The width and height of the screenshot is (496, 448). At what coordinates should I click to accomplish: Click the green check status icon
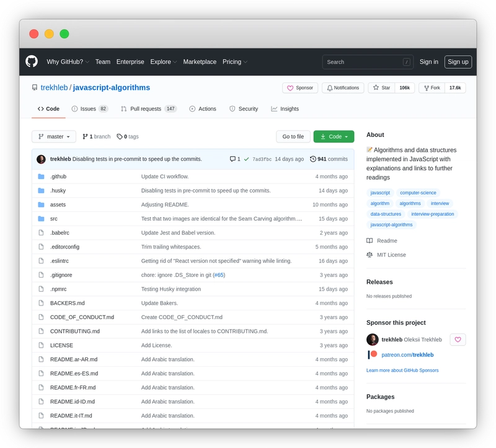(x=246, y=159)
